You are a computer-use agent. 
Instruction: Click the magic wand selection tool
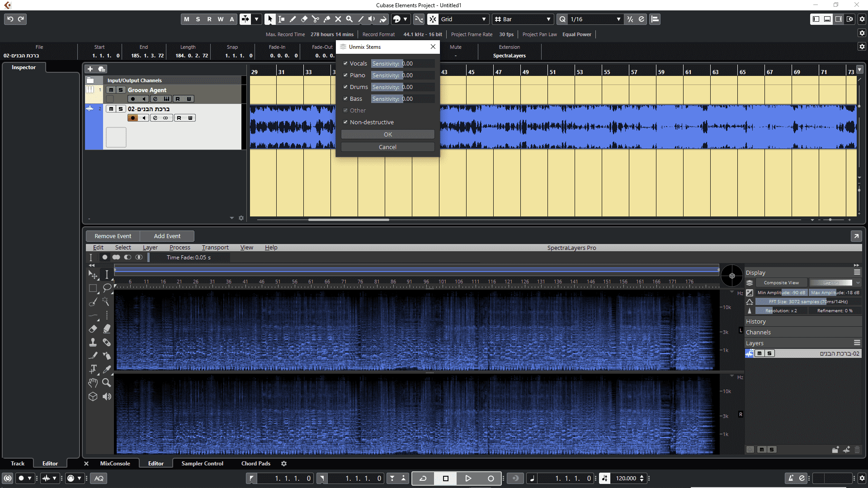click(x=106, y=301)
